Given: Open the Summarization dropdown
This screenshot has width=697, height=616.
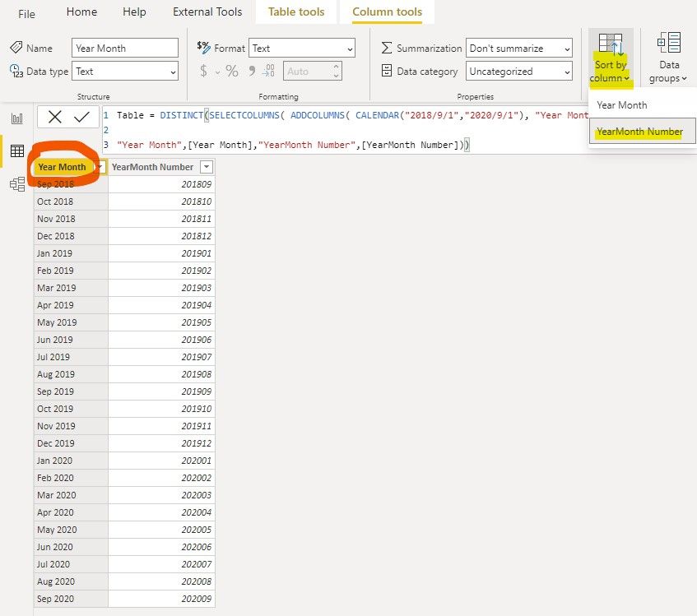Looking at the screenshot, I should pyautogui.click(x=518, y=48).
